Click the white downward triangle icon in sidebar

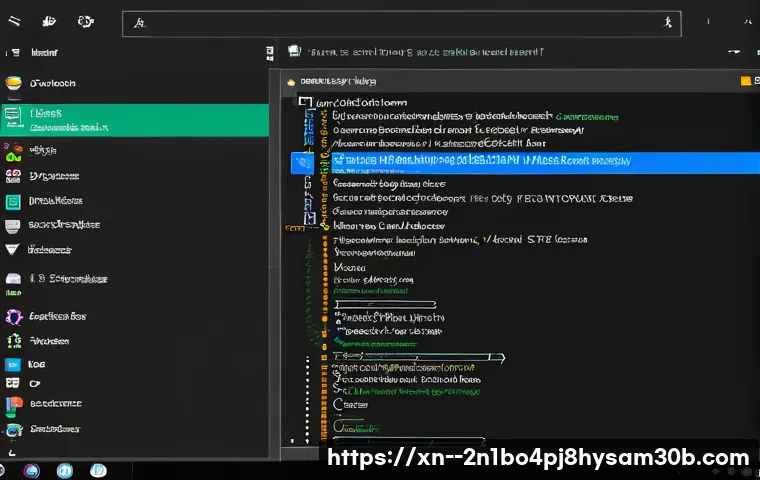coord(13,249)
